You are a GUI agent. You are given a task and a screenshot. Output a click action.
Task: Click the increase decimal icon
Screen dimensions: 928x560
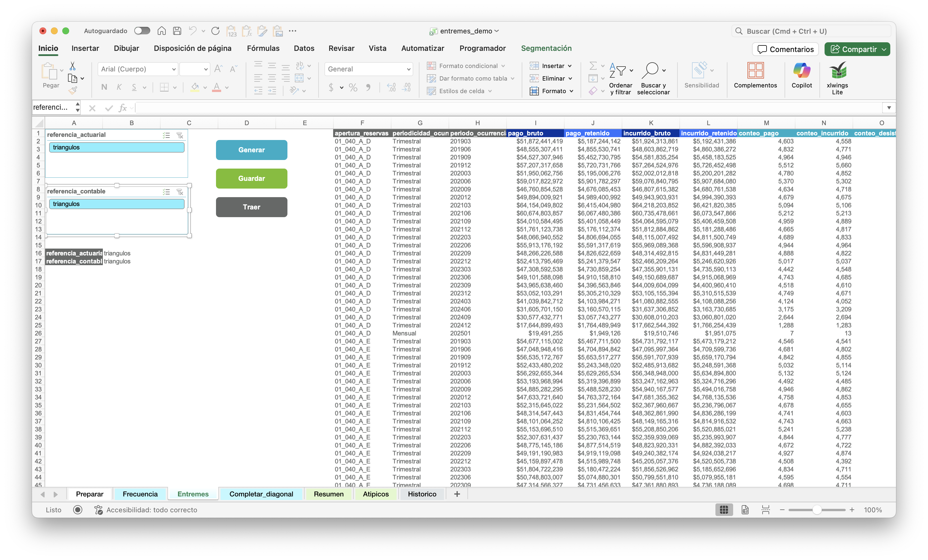coord(391,87)
